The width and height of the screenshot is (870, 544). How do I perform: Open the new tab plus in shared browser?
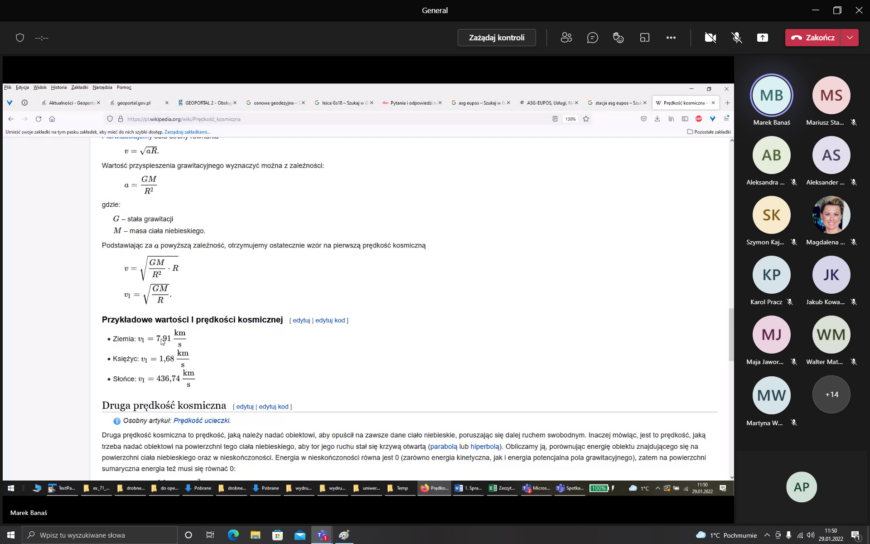pyautogui.click(x=727, y=103)
